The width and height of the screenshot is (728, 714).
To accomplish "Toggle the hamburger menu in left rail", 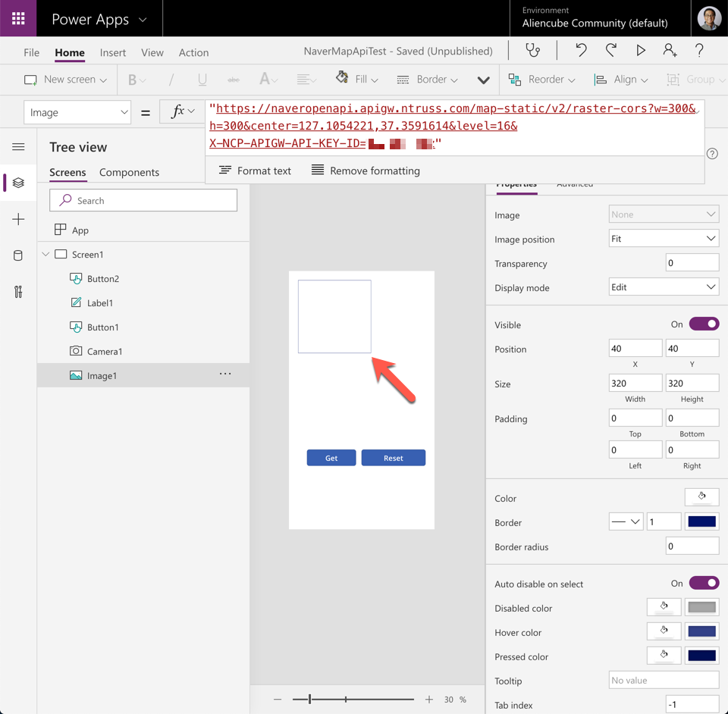I will coord(18,147).
